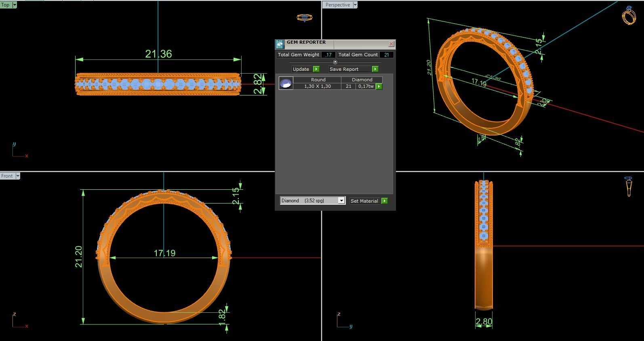Screen dimensions: 644x341
Task: Click the Save Report green arrow
Action: point(375,69)
